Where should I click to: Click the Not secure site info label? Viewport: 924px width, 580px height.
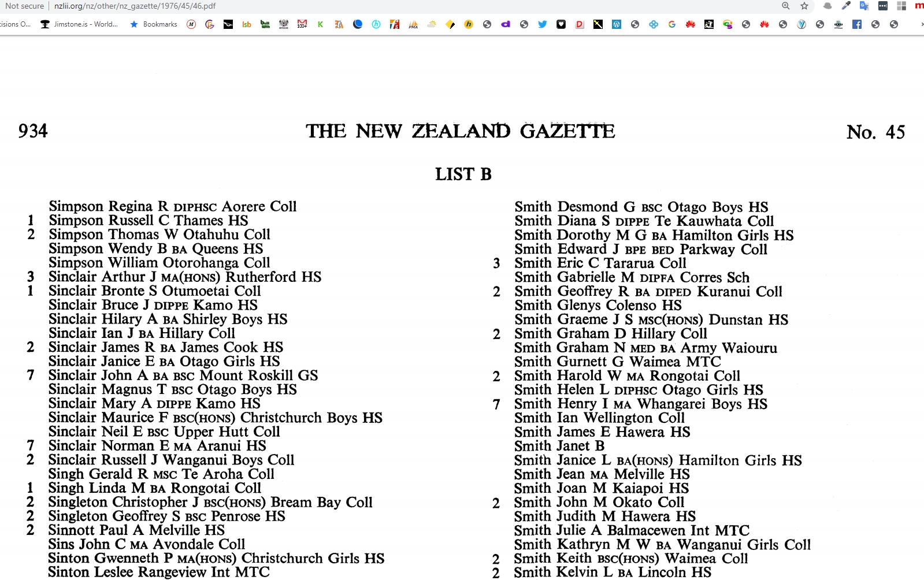[24, 6]
